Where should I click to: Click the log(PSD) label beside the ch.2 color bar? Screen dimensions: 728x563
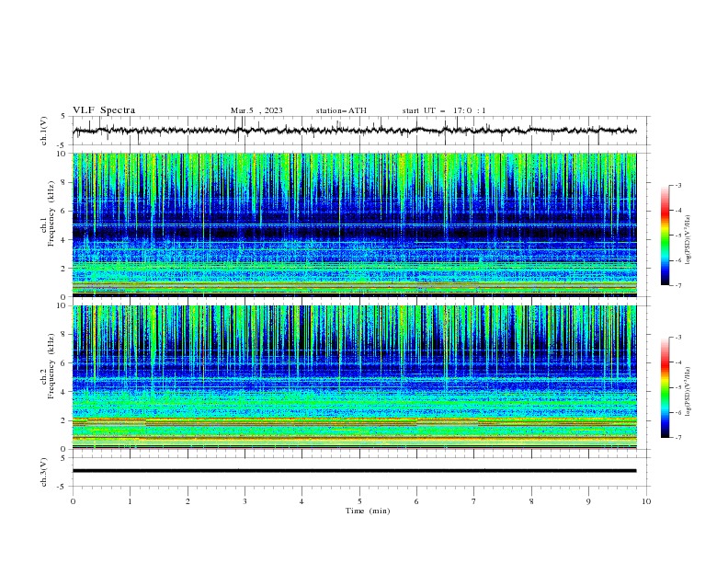pos(688,391)
